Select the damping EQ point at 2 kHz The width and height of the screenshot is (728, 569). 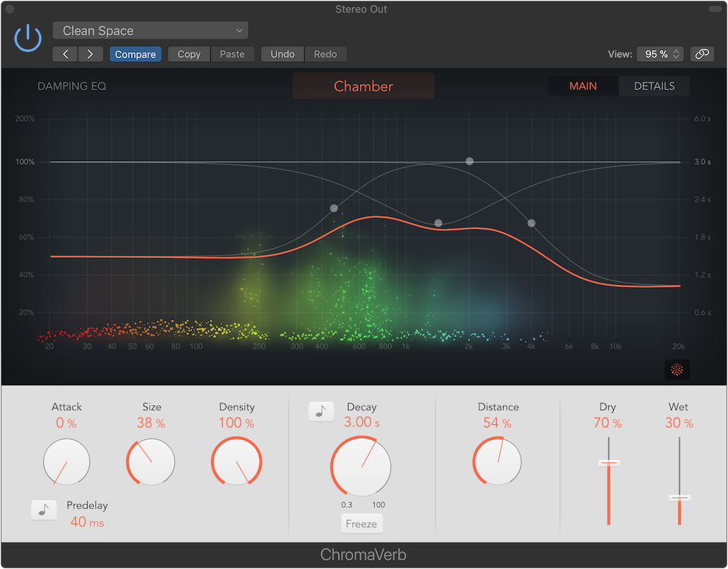tap(469, 161)
